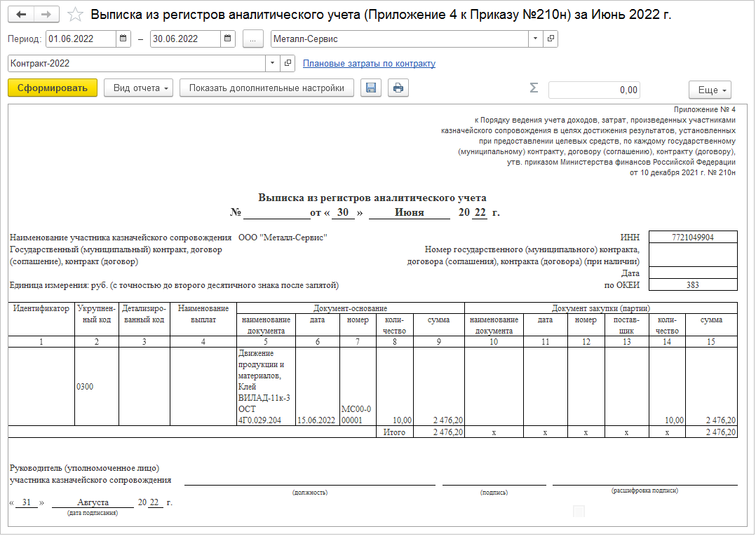Expand the Металл-Сервис organization dropdown
The width and height of the screenshot is (756, 536).
point(536,39)
